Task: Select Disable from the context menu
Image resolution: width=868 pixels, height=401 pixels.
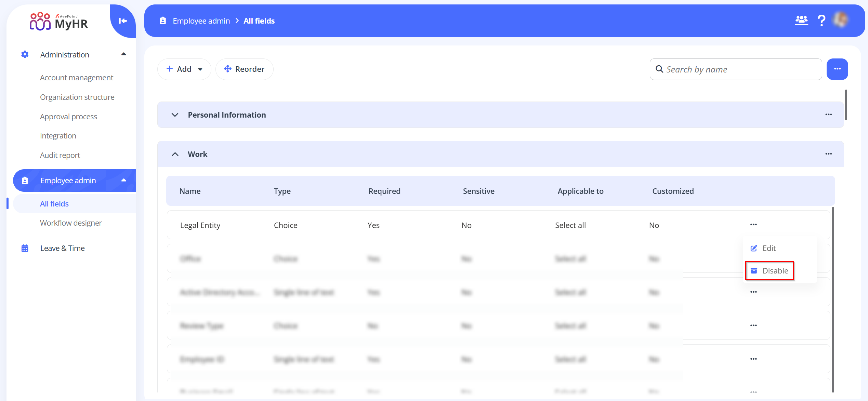Action: 769,271
